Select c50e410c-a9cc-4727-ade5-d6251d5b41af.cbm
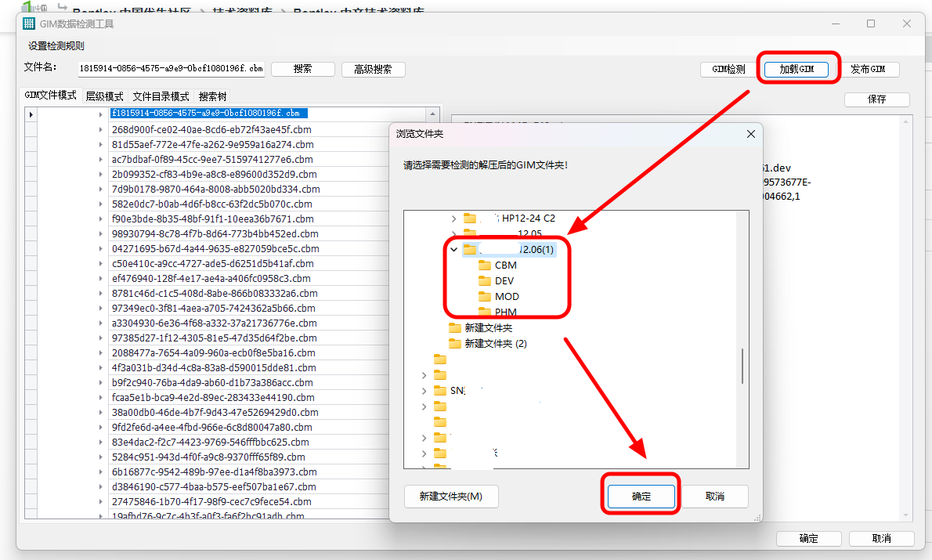The image size is (932, 560). coord(213,263)
